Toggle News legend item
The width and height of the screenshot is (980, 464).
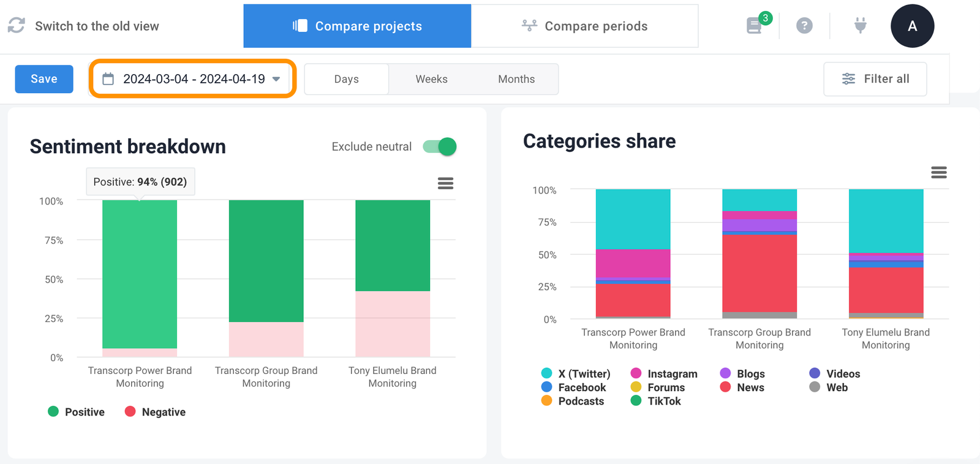pyautogui.click(x=742, y=387)
